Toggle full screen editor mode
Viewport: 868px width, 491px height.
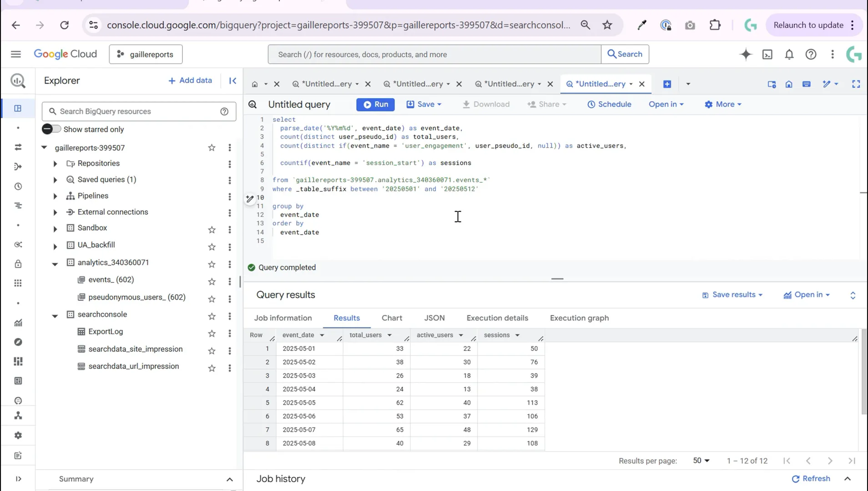(856, 84)
